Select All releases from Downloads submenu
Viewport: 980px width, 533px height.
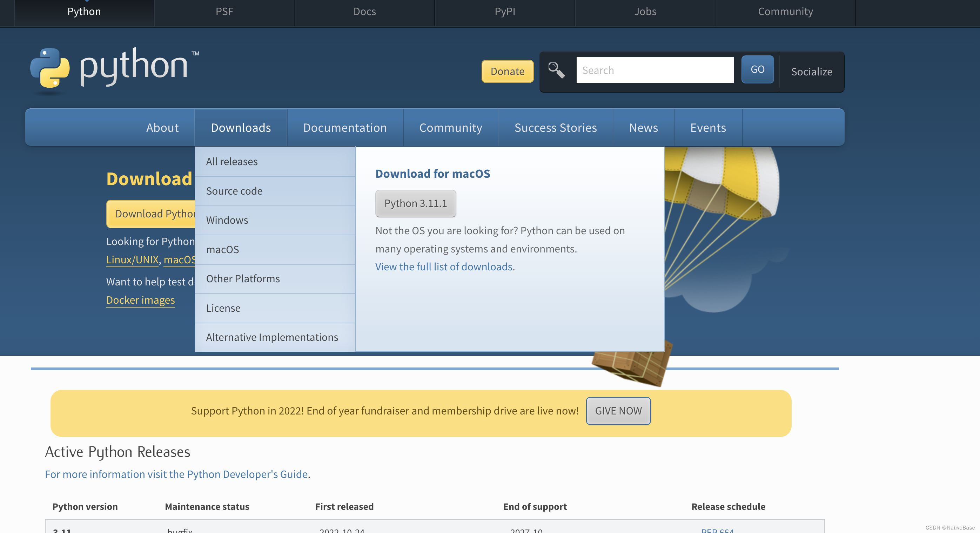[275, 162]
